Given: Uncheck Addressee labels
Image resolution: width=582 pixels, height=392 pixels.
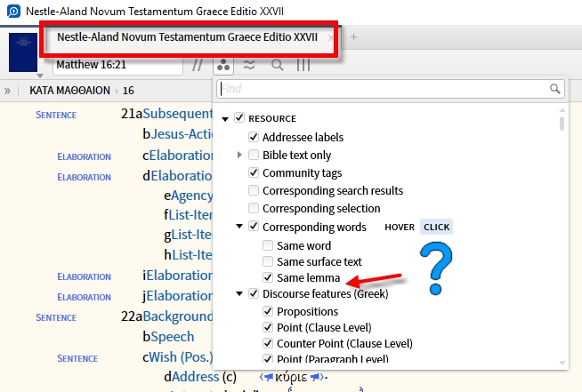Looking at the screenshot, I should pyautogui.click(x=254, y=137).
